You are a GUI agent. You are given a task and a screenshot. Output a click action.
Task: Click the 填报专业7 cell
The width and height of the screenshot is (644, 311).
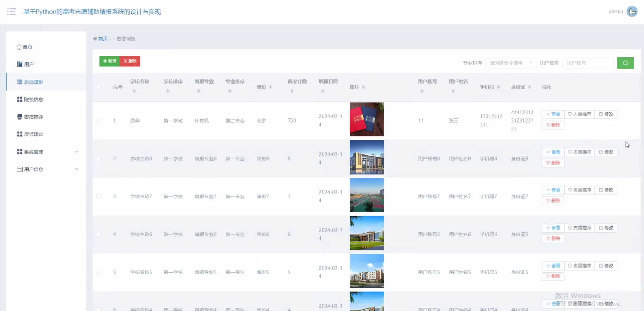[x=205, y=196]
